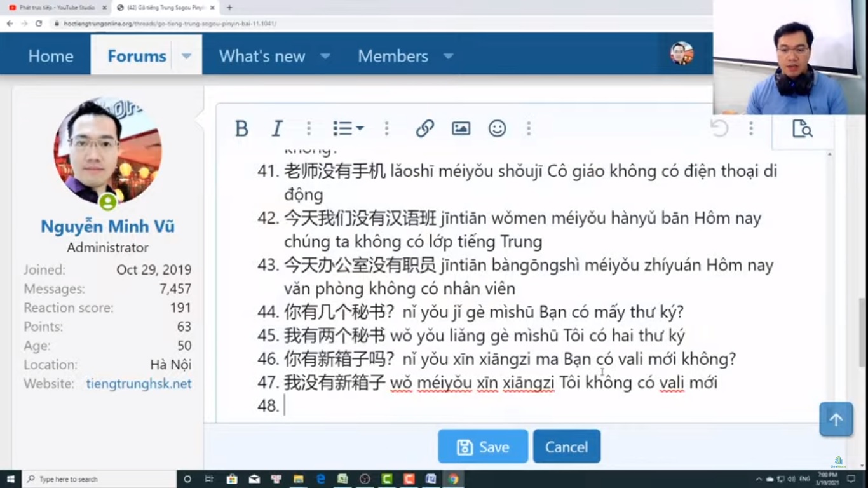The height and width of the screenshot is (488, 868).
Task: Click line 46 text 你有新箱子吗
Action: (339, 359)
